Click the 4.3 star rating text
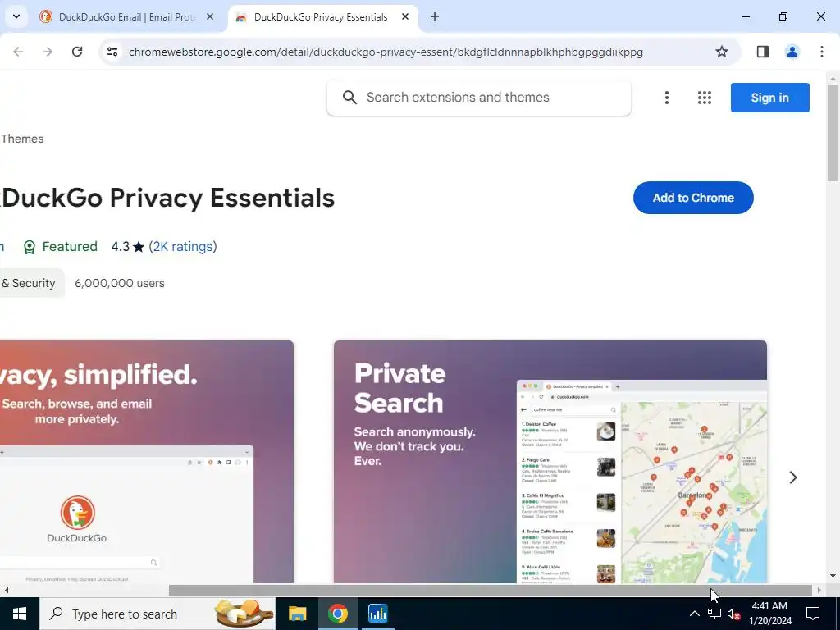Screen dimensions: 840x630 [x=128, y=246]
